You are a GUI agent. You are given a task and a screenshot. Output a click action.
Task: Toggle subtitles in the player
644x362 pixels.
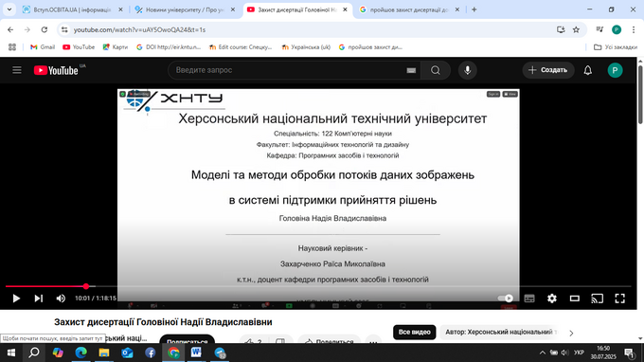529,299
